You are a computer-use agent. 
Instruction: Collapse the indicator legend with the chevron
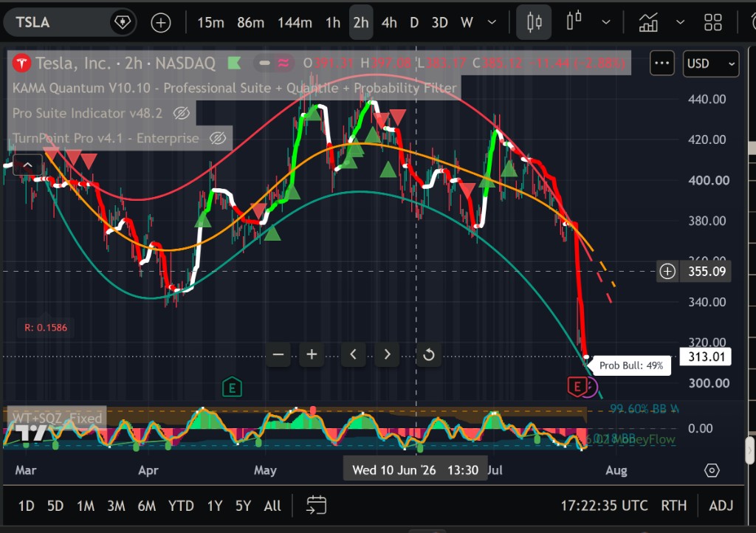pyautogui.click(x=27, y=165)
